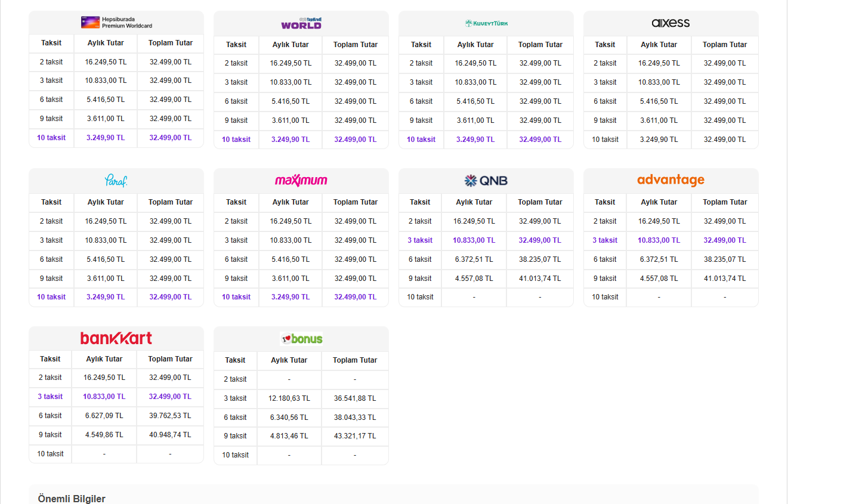Select highlighted 10 taksit row under Hepsiburada Worldcard
Viewport: 859px width, 504px height.
coord(116,138)
